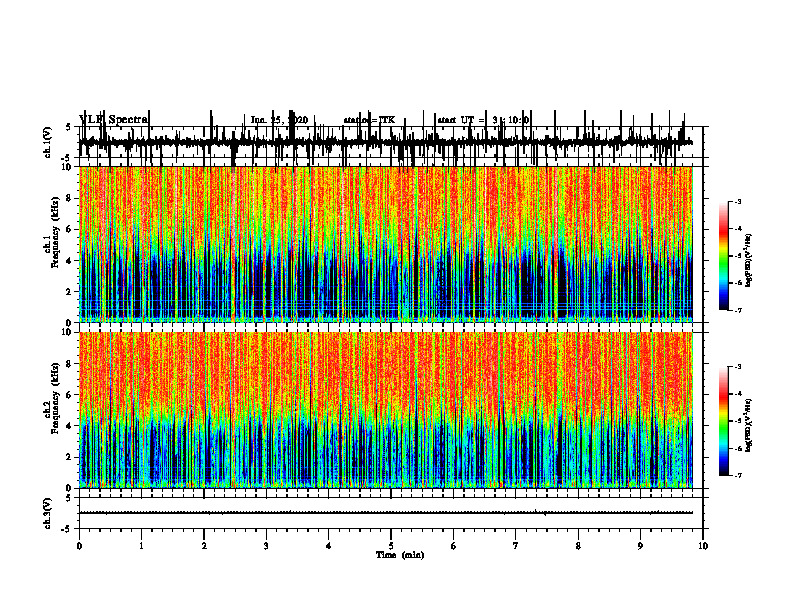
Task: Click the time axis tick label '1'
Action: pyautogui.click(x=141, y=546)
